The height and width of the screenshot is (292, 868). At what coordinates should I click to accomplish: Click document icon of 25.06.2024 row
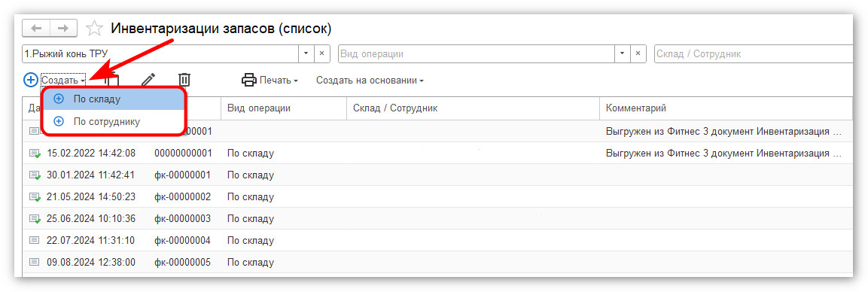click(x=35, y=218)
